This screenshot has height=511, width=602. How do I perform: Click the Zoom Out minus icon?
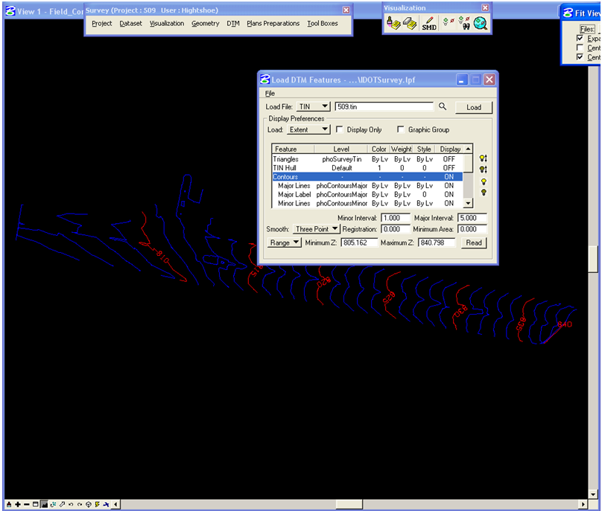point(26,504)
